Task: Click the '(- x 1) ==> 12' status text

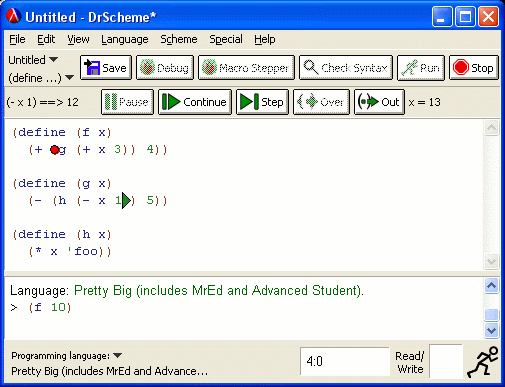Action: (42, 102)
